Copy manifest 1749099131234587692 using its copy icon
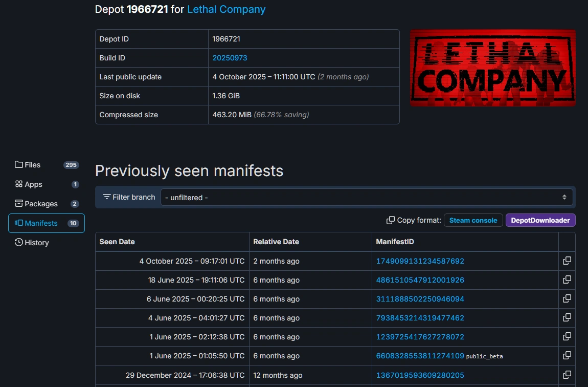This screenshot has width=588, height=387. [567, 261]
